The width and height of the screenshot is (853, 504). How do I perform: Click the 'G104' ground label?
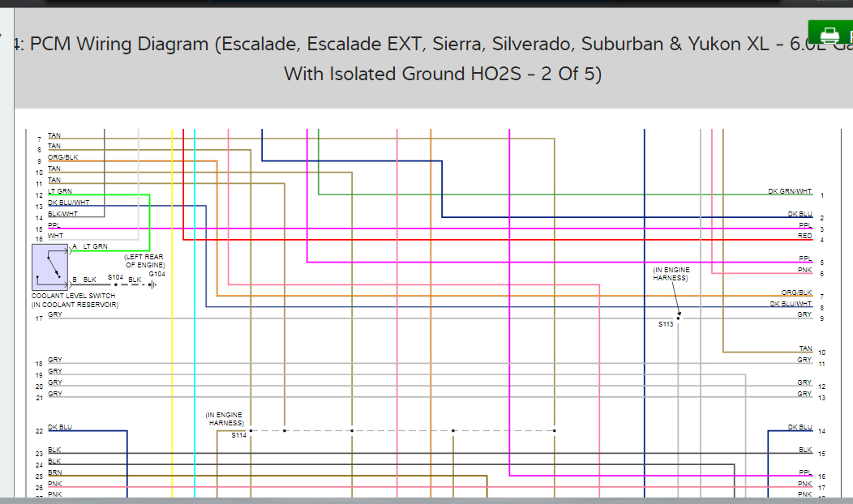pyautogui.click(x=157, y=274)
